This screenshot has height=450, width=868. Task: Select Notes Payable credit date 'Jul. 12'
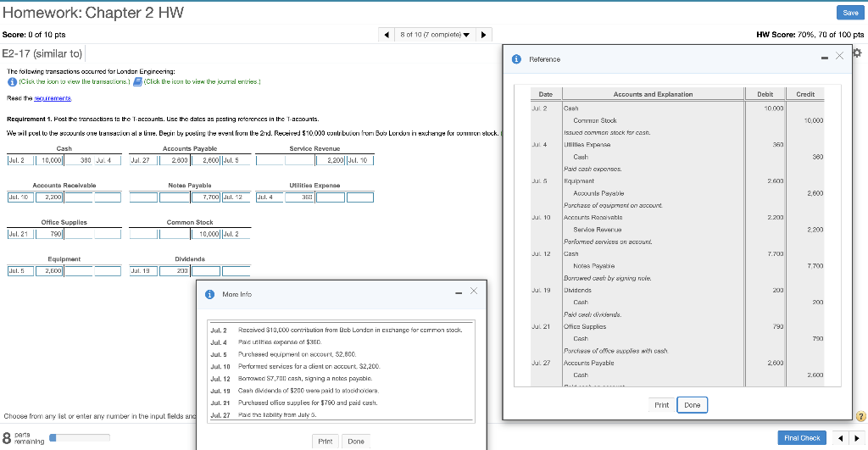coord(236,197)
